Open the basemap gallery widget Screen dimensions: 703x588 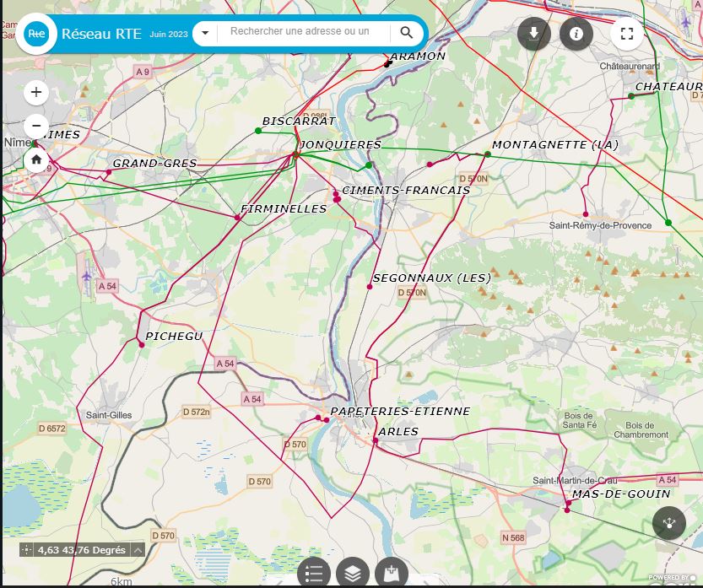point(391,573)
